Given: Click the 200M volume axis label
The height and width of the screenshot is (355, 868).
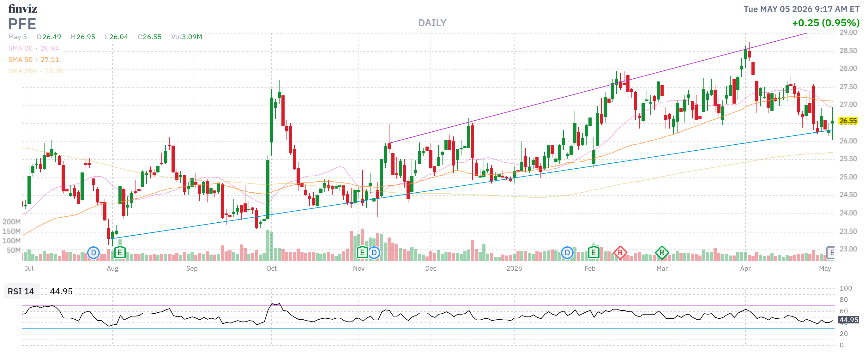Looking at the screenshot, I should click(11, 222).
